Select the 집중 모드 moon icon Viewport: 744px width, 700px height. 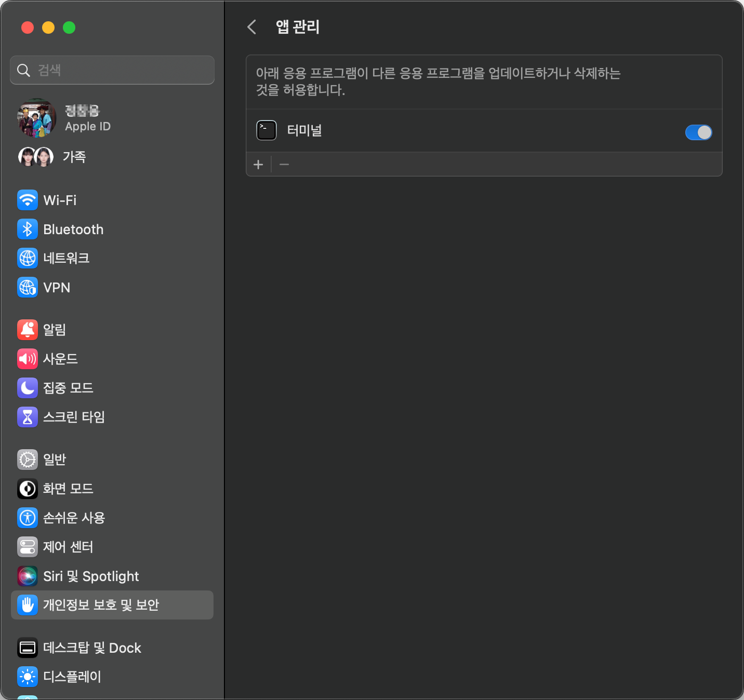click(x=28, y=388)
